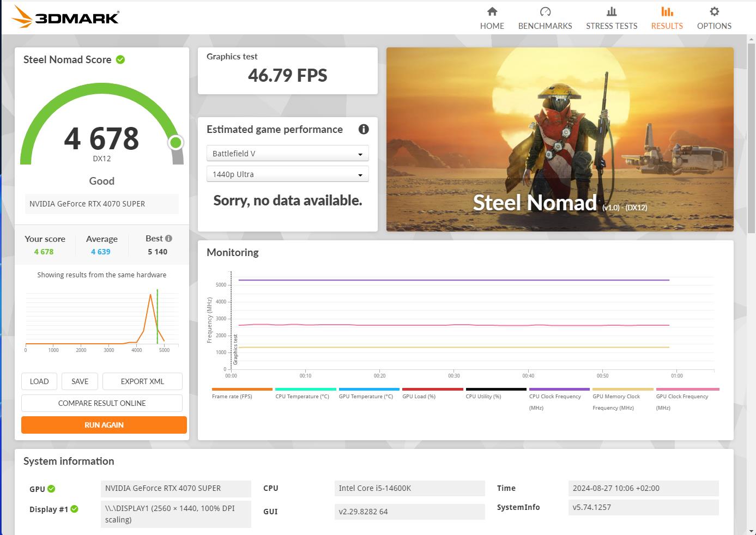Open the Options gear icon

point(714,11)
